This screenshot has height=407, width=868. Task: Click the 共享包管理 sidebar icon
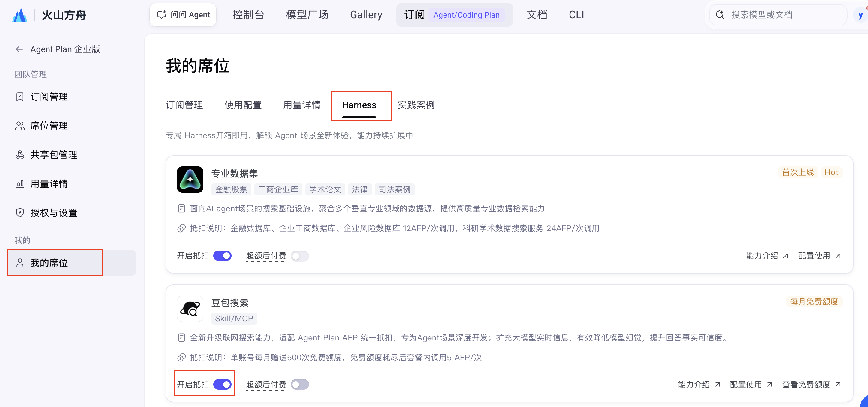20,155
